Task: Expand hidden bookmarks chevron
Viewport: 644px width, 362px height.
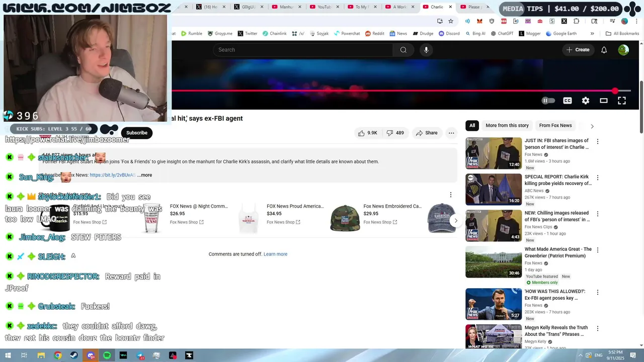Action: coord(592,34)
